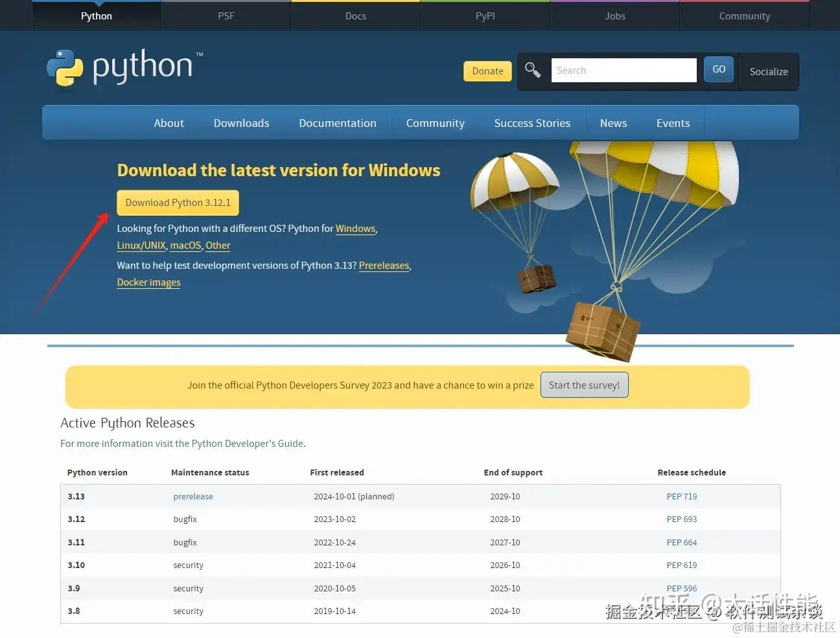Open the Downloads menu
Screen dimensions: 840x638
(x=240, y=122)
